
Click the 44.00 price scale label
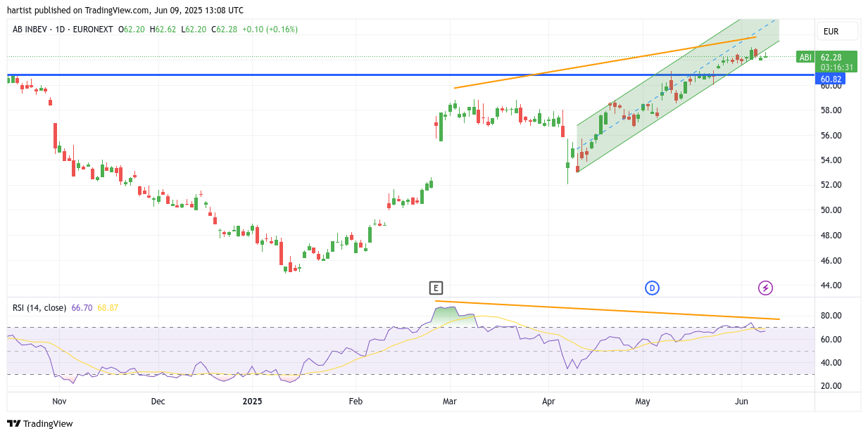pos(831,286)
